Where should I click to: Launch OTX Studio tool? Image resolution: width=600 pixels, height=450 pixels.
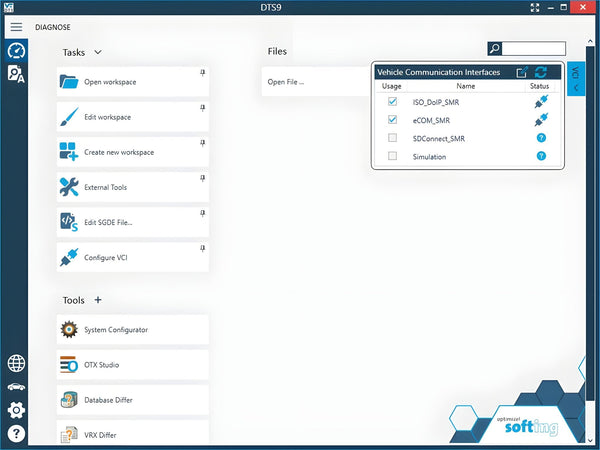point(132,364)
